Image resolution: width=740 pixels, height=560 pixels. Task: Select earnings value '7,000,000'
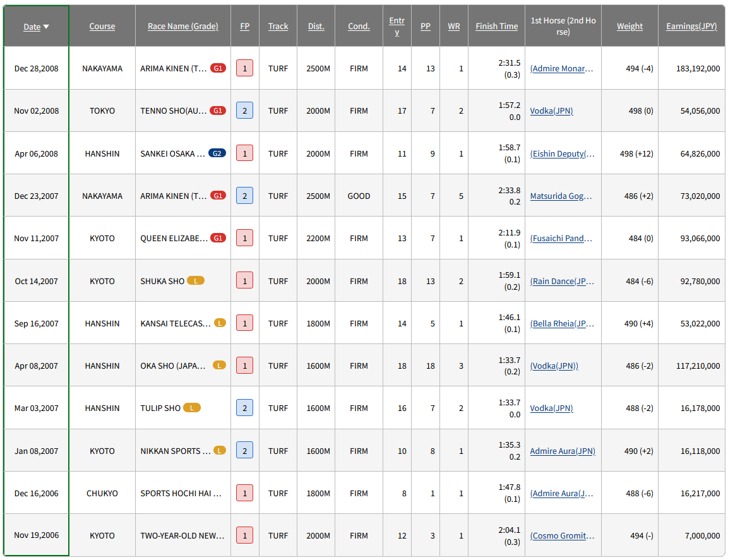[702, 536]
